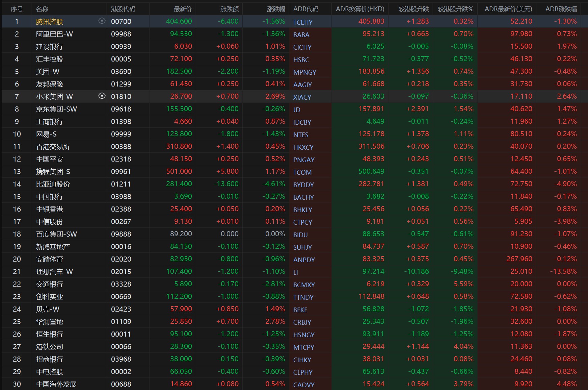588x390 pixels.
Task: Select stock name 创科实业
Action: [x=50, y=297]
